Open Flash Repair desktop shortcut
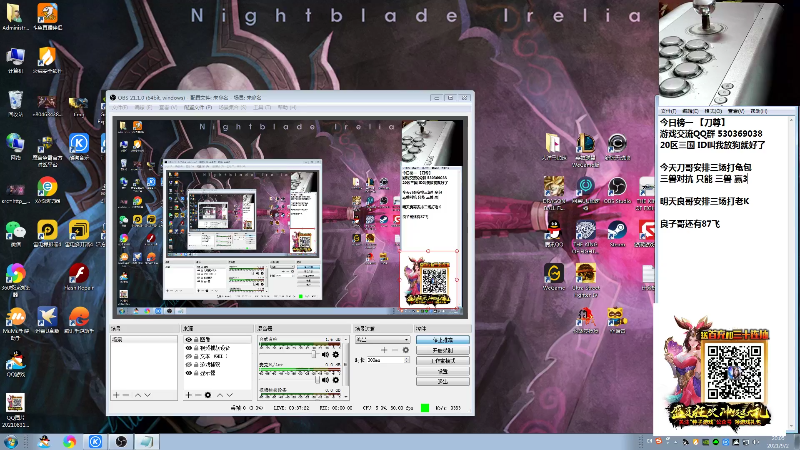This screenshot has height=450, width=800. (79, 277)
